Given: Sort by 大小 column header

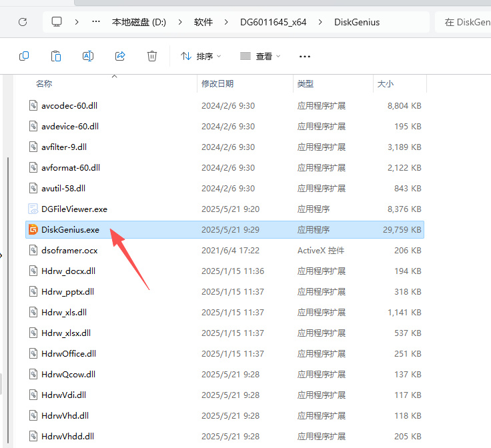Looking at the screenshot, I should pyautogui.click(x=386, y=84).
